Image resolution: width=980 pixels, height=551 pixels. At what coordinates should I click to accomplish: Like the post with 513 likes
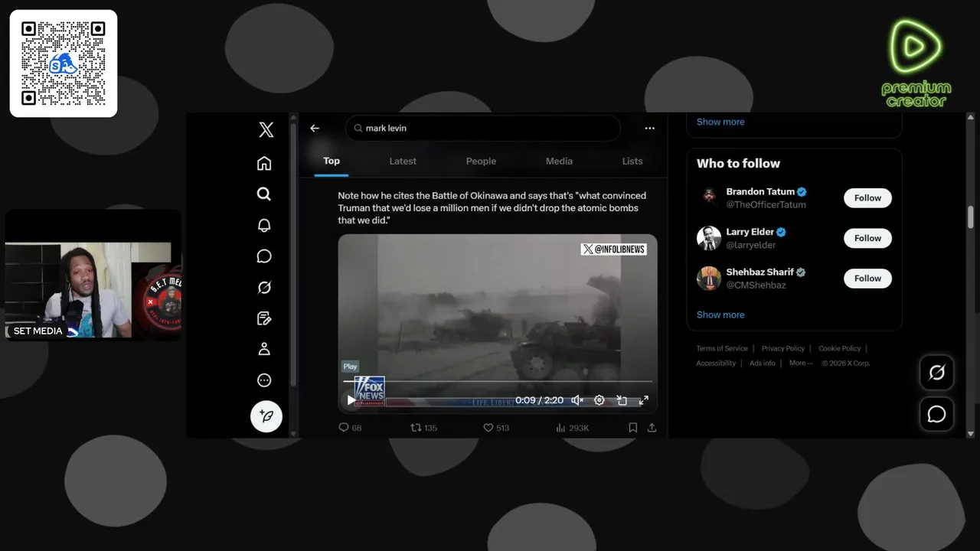tap(496, 428)
